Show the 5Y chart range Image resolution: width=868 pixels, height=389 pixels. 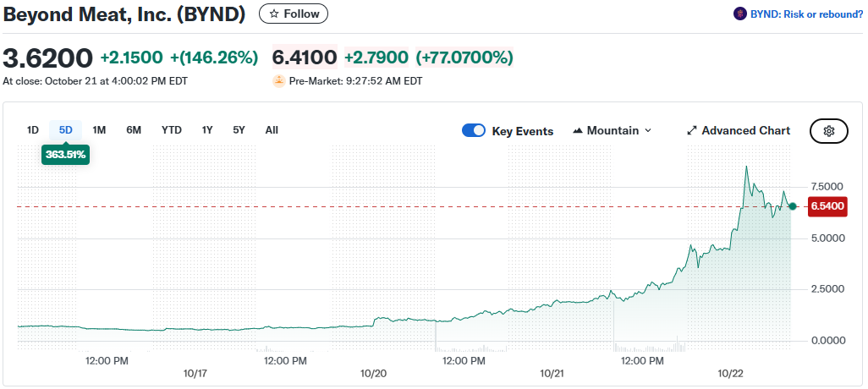[239, 130]
